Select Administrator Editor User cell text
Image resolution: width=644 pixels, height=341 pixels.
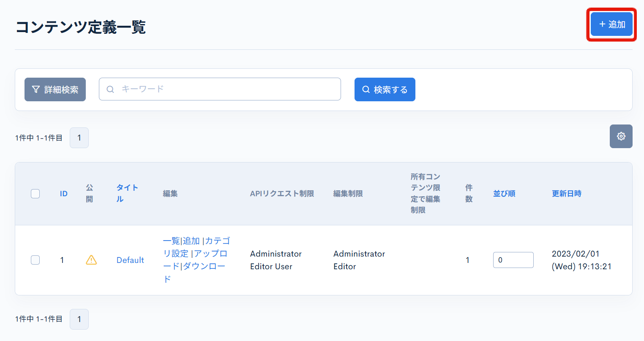tap(276, 260)
